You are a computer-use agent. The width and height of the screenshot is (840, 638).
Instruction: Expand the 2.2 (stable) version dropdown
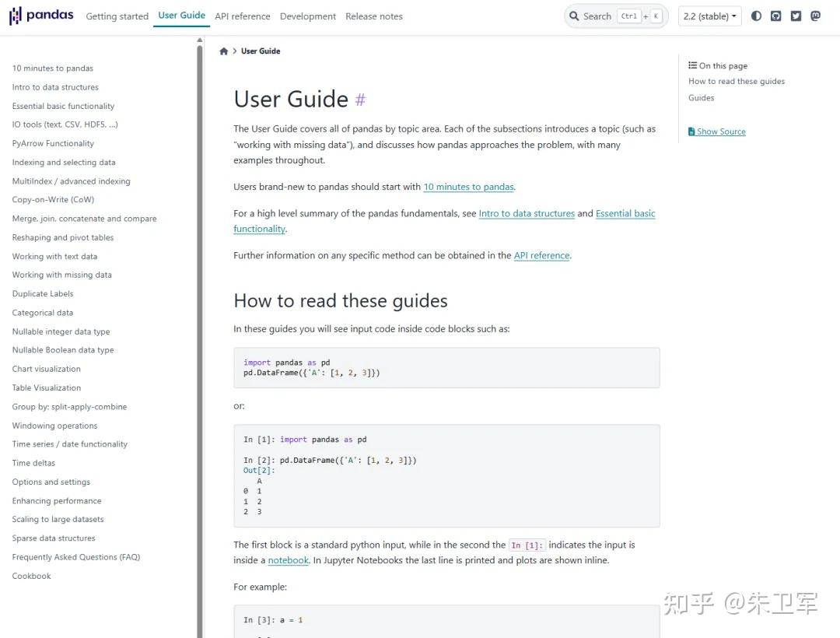tap(709, 16)
